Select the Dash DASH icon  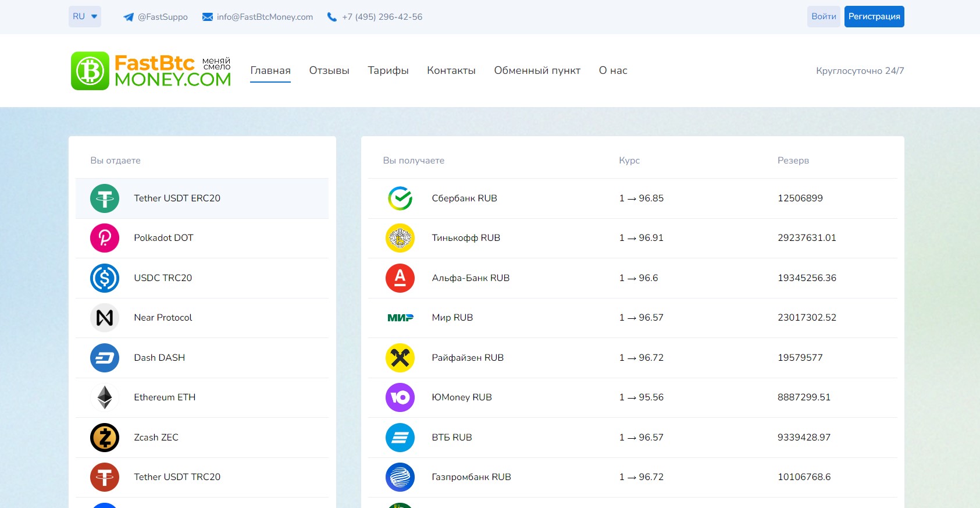coord(105,358)
